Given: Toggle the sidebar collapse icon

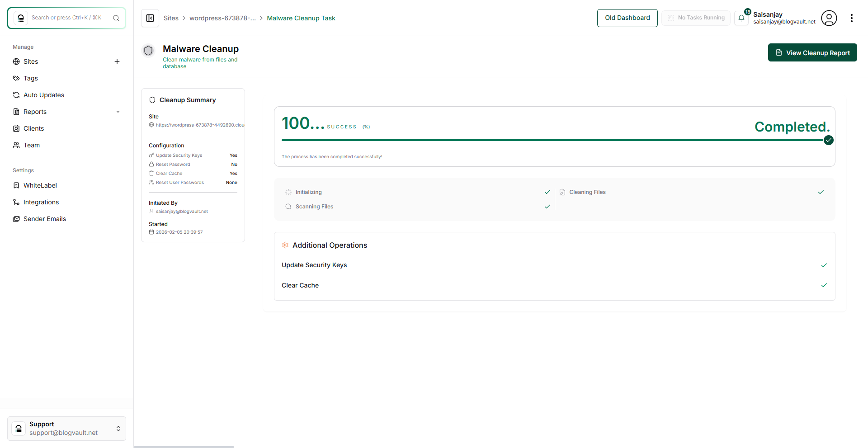Looking at the screenshot, I should click(x=150, y=18).
